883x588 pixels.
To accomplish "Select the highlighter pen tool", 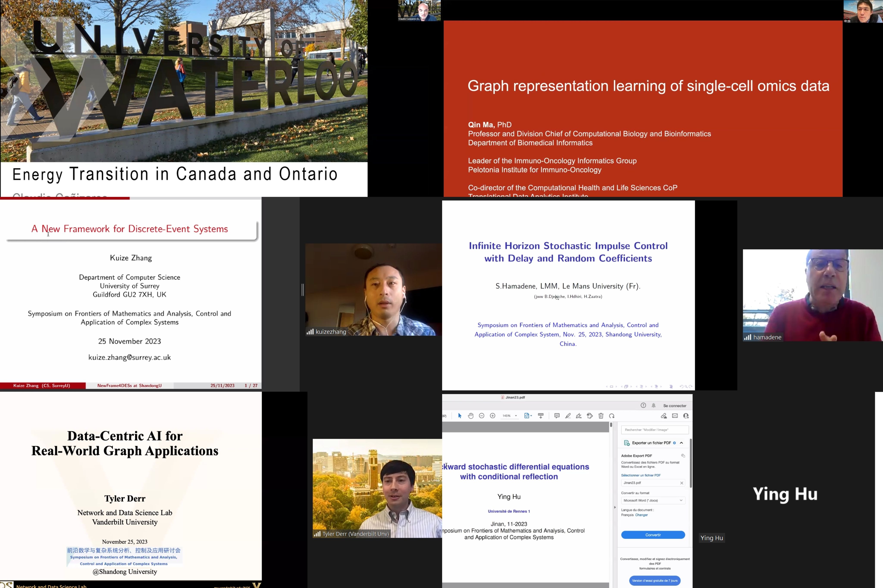I will click(x=568, y=415).
